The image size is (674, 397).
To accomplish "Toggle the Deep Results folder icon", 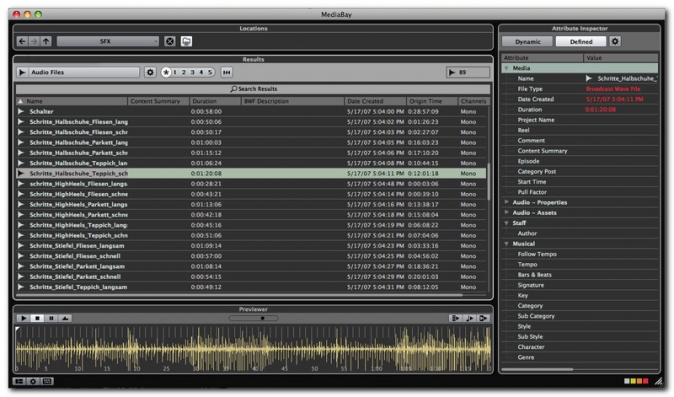I will pos(186,41).
